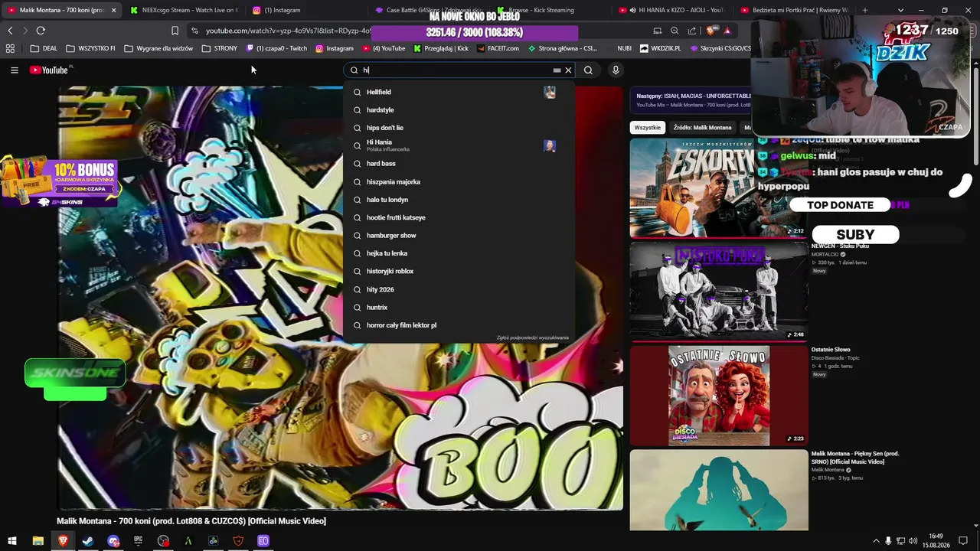Switch to the Case Battle G4Skins tab
The height and width of the screenshot is (551, 980).
tap(429, 10)
